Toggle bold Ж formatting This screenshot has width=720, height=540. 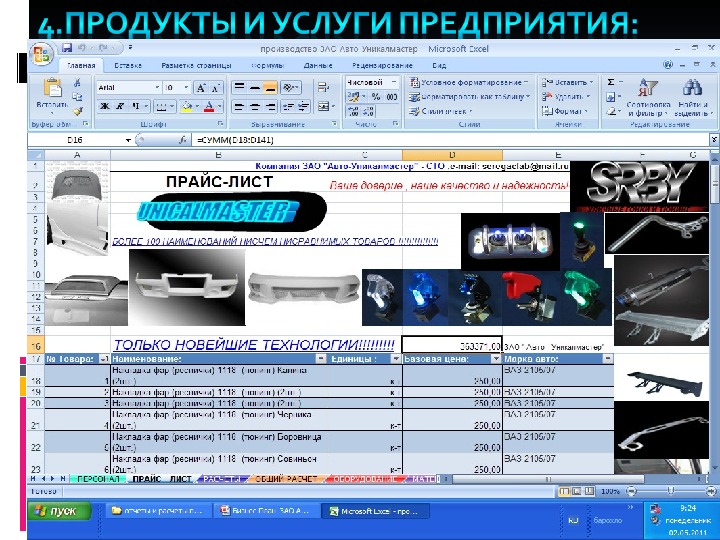105,107
